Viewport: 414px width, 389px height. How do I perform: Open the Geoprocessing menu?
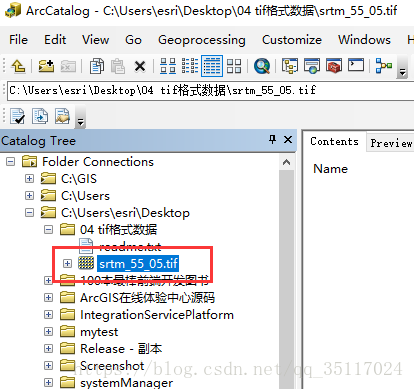tap(202, 40)
